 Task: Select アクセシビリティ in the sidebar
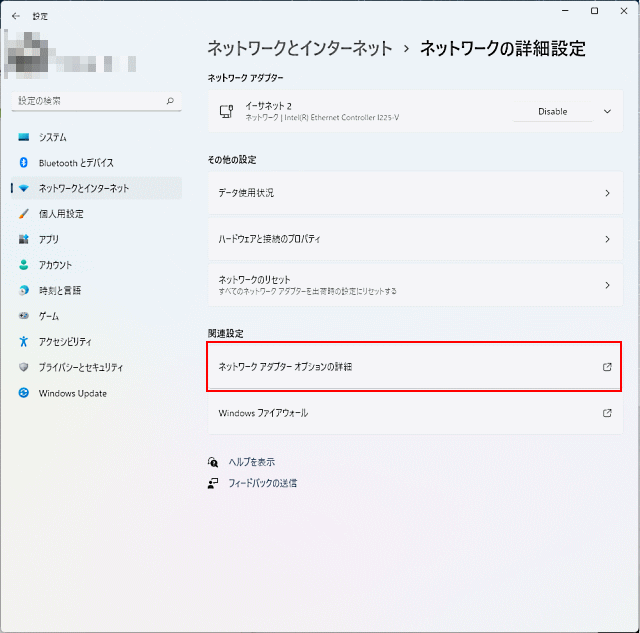(x=96, y=341)
